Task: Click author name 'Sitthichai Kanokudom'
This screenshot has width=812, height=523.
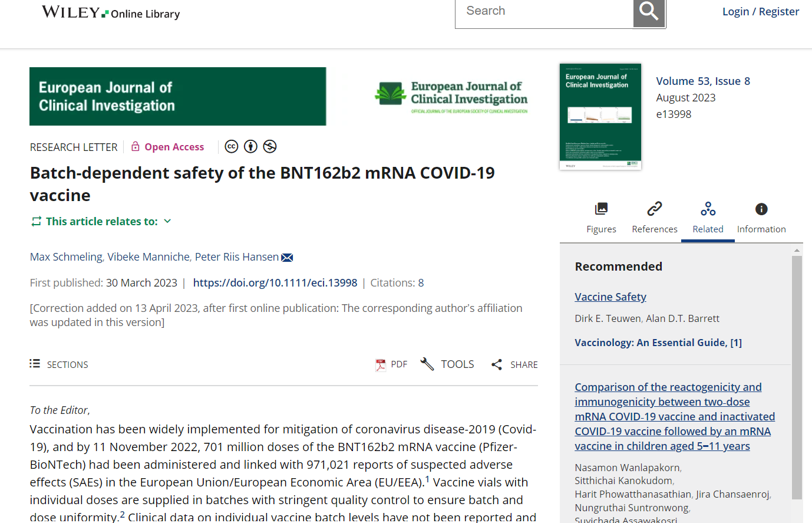Action: pos(623,481)
